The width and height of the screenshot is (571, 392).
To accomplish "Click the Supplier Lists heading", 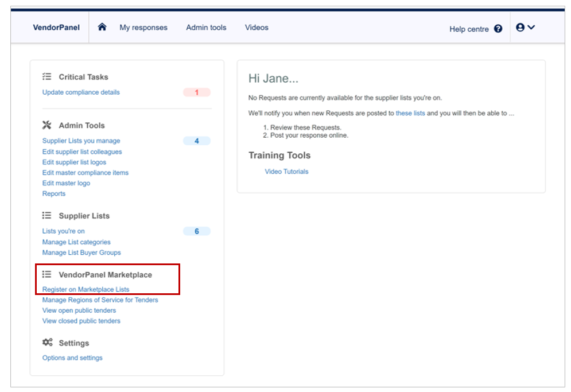I will click(84, 216).
